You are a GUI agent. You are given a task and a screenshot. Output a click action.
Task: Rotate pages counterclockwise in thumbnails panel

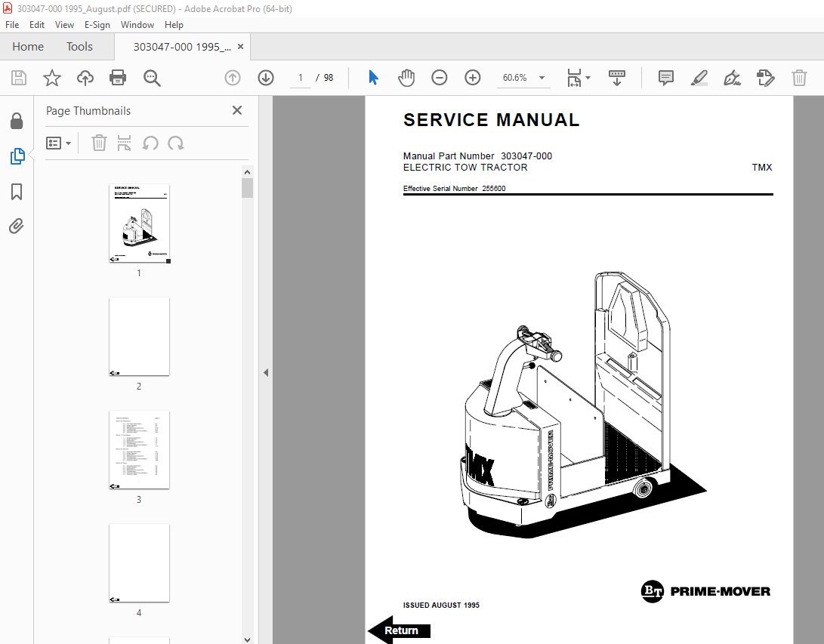[x=150, y=143]
